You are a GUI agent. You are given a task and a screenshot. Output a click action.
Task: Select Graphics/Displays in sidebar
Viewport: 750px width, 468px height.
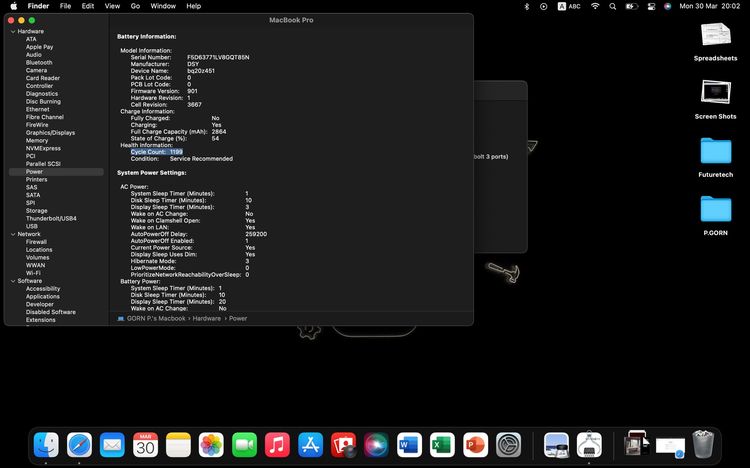(50, 133)
